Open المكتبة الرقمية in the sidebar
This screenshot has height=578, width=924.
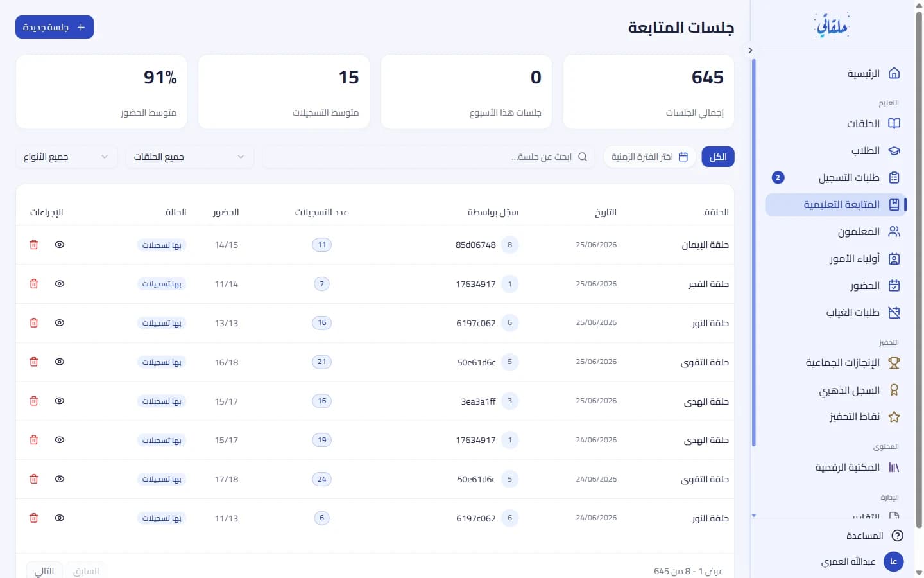tap(835, 468)
